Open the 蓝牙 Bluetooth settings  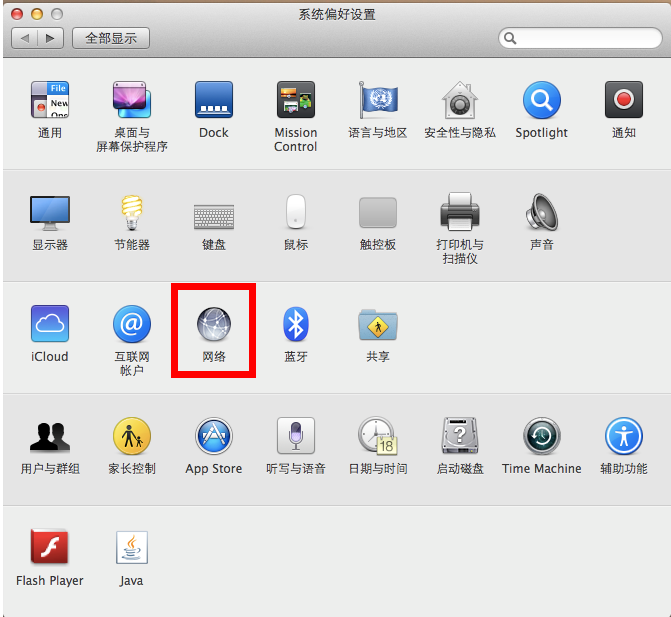click(x=296, y=325)
